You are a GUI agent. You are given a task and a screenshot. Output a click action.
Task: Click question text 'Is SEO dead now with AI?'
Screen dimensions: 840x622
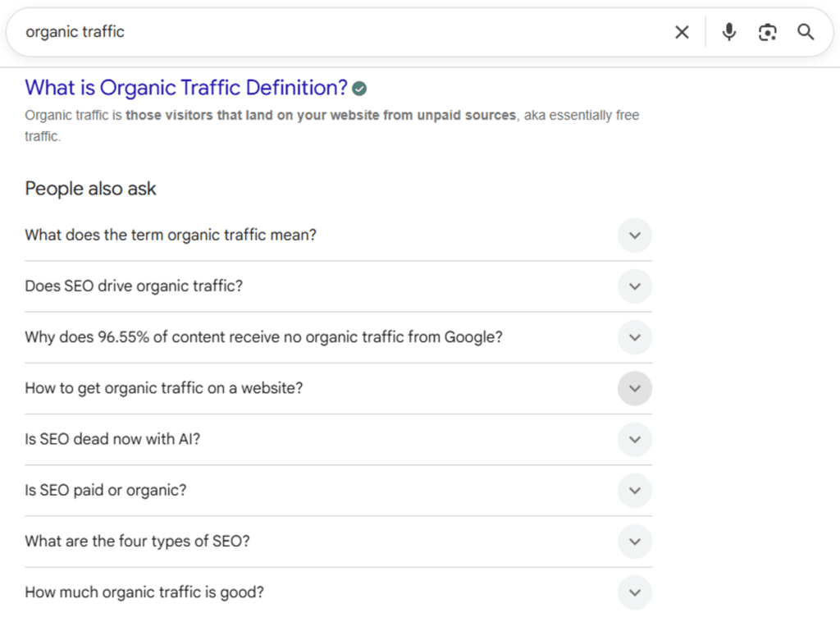pyautogui.click(x=112, y=439)
